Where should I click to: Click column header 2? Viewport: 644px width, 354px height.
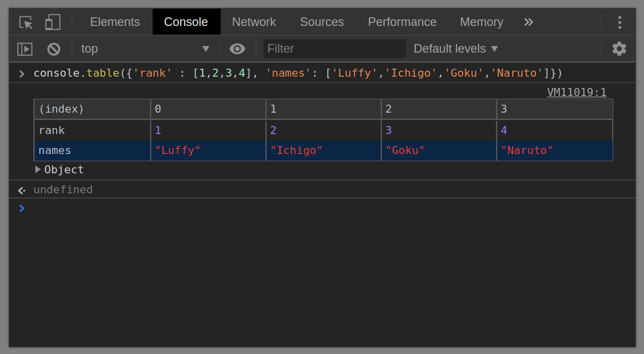click(x=439, y=109)
